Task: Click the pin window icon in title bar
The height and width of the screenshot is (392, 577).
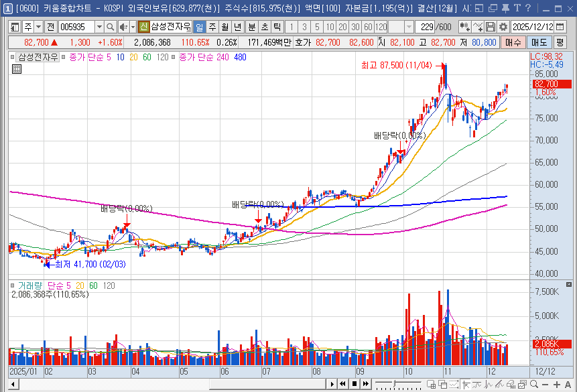Action: click(x=505, y=8)
